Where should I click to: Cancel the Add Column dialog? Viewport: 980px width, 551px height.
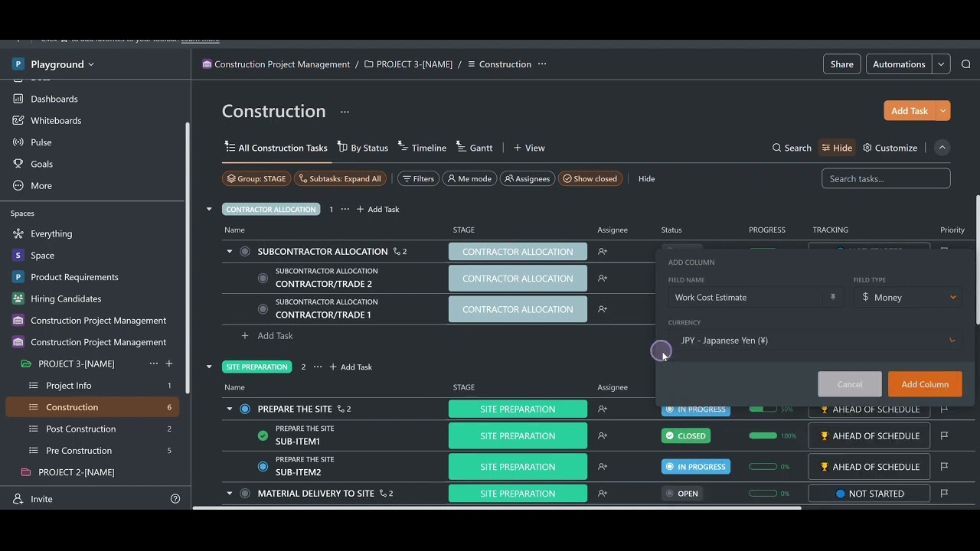tap(850, 384)
